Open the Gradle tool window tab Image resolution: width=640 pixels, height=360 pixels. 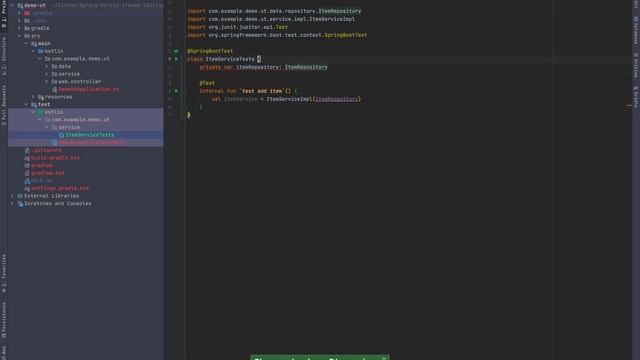pos(636,97)
